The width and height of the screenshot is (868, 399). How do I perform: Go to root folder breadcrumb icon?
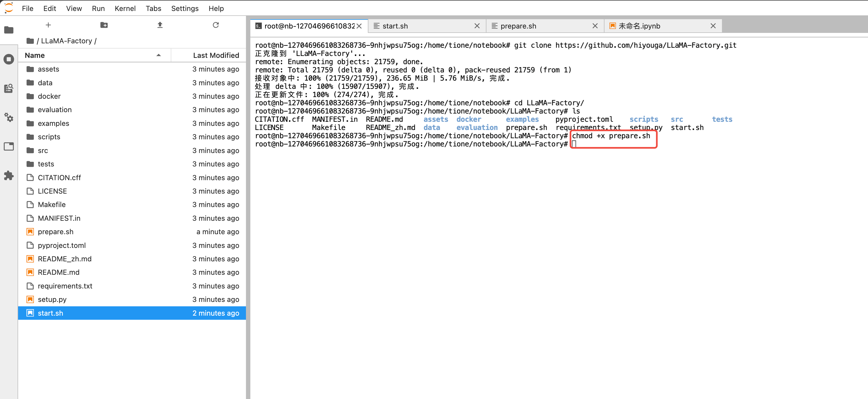coord(30,41)
